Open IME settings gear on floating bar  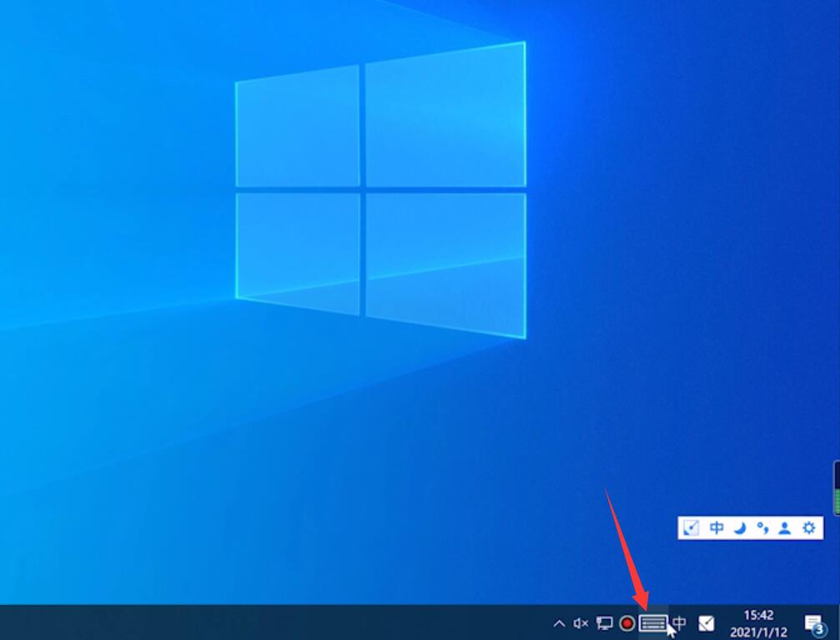pyautogui.click(x=809, y=528)
